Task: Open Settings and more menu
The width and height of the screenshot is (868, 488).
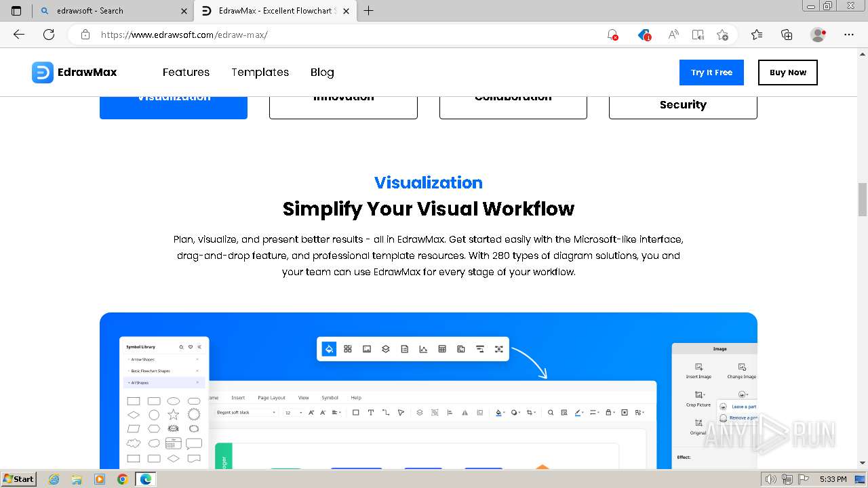Action: click(849, 35)
